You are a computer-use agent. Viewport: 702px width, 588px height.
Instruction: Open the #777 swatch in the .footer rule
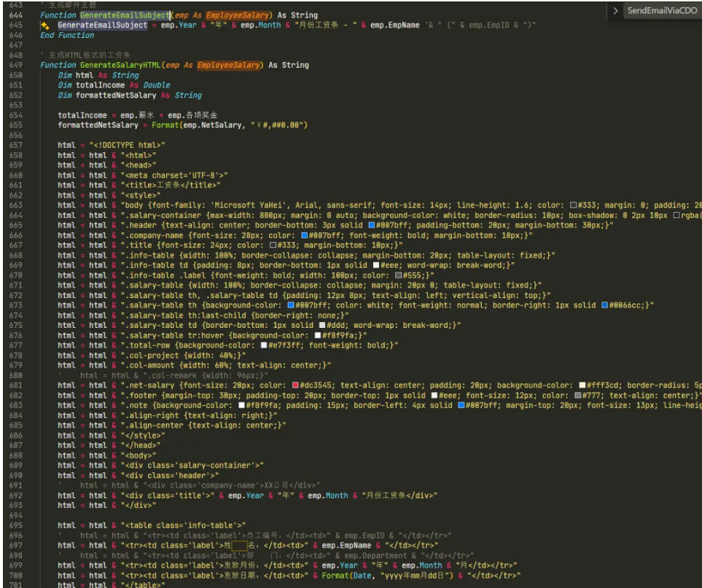click(x=577, y=396)
